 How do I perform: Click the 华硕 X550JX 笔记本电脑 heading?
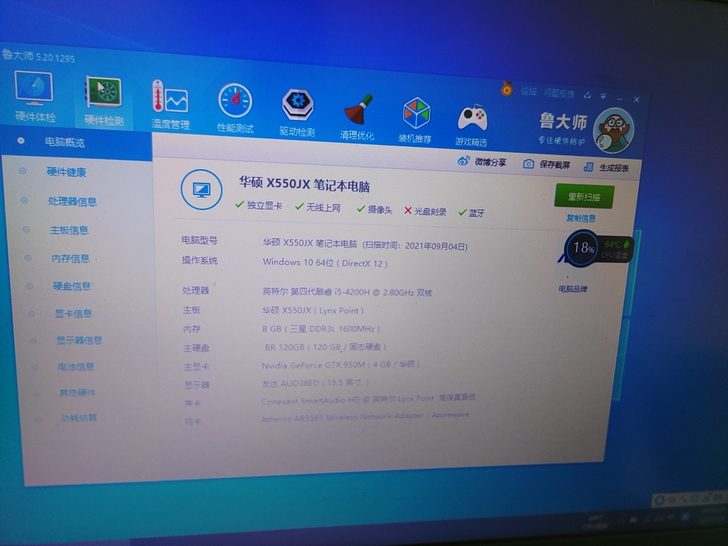coord(304,184)
